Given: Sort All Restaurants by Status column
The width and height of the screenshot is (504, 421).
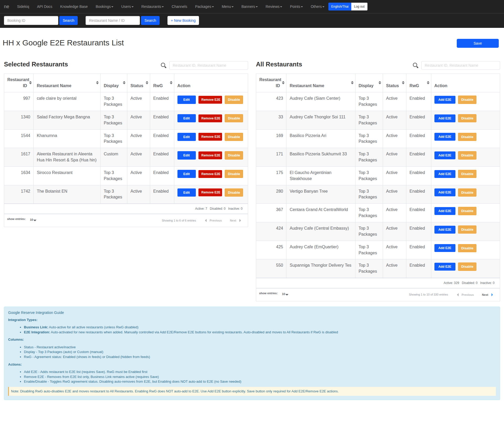Looking at the screenshot, I should click(x=403, y=83).
